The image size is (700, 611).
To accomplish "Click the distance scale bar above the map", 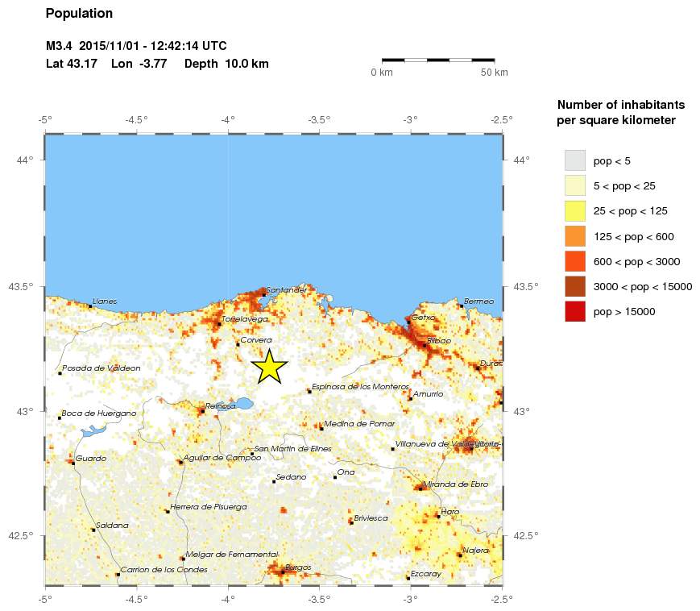I will 438,60.
